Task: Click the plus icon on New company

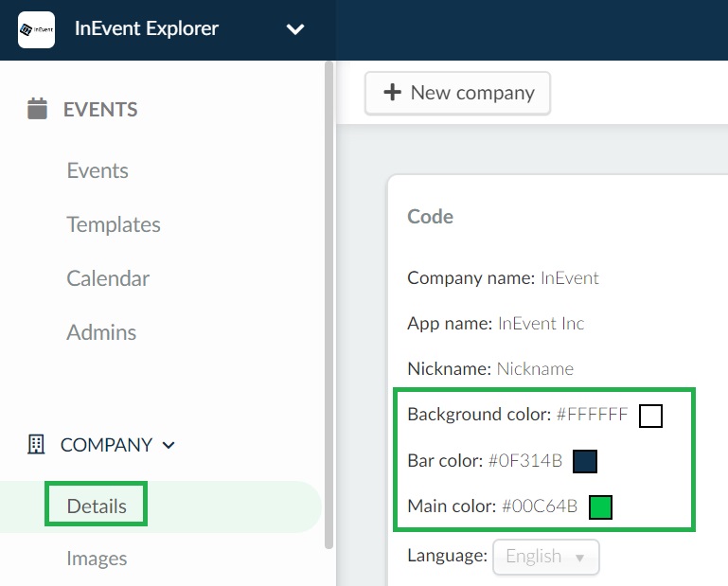Action: pos(392,92)
